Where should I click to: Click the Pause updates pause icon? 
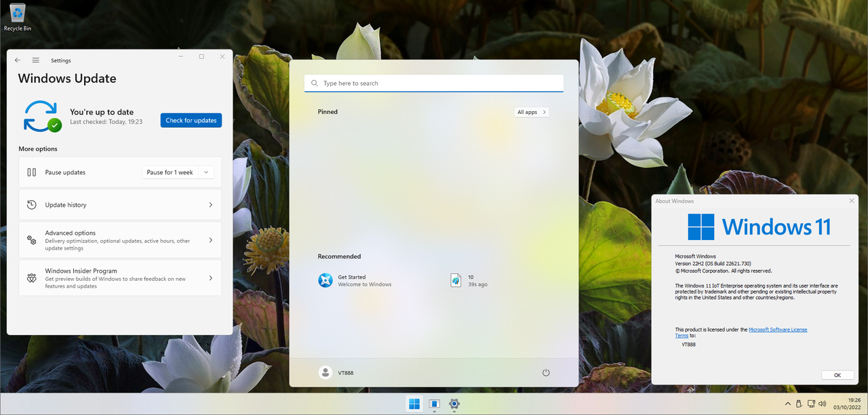click(32, 172)
